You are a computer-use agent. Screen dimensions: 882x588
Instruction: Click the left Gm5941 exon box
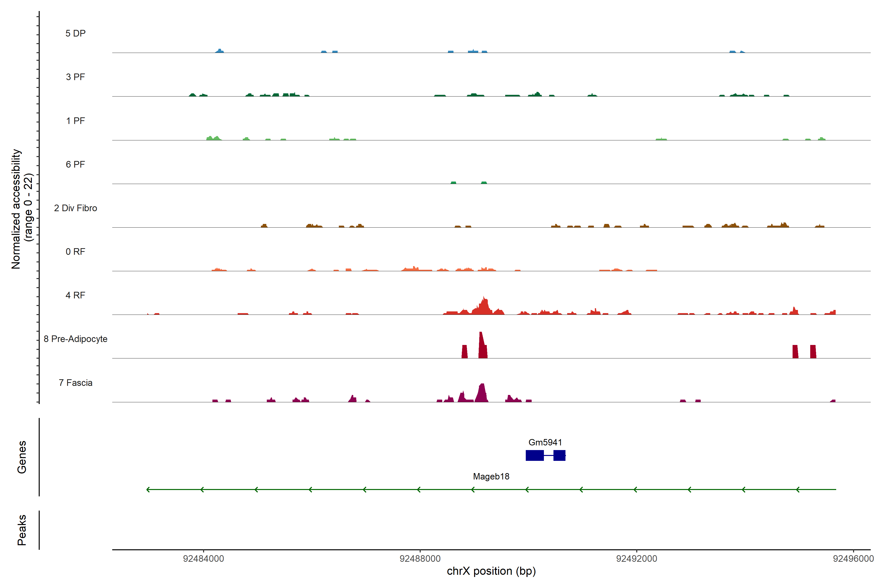534,455
